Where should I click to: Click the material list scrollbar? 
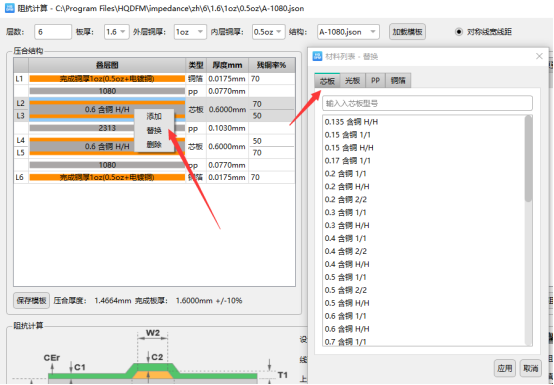(529, 159)
